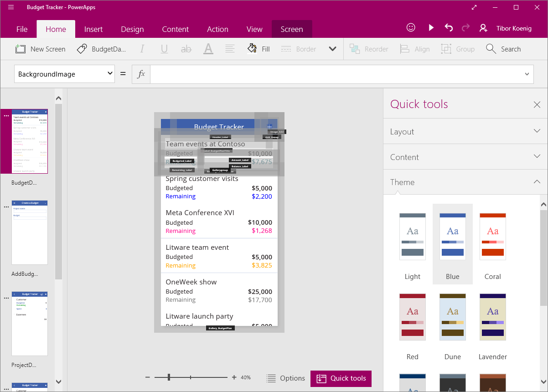Open the Search tool
The width and height of the screenshot is (548, 392).
point(503,49)
